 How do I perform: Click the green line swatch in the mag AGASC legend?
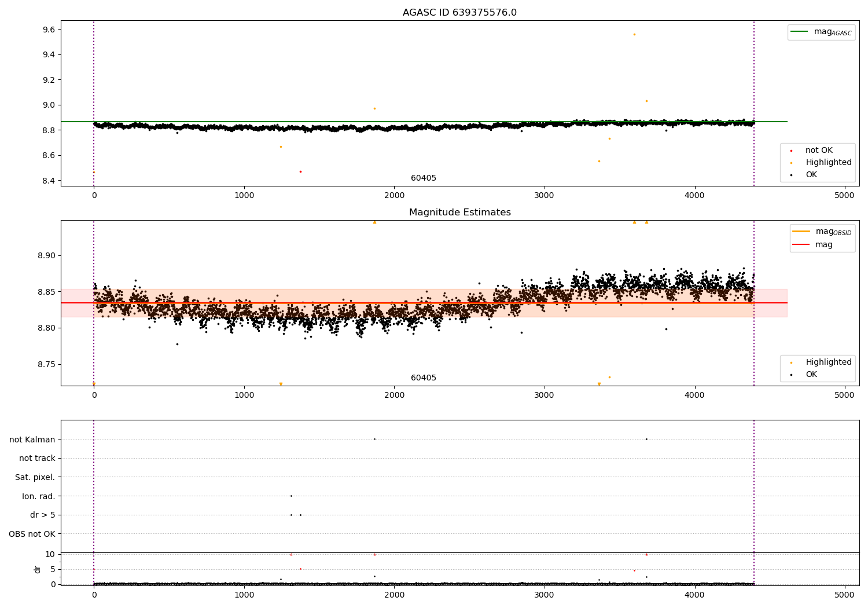tap(799, 32)
